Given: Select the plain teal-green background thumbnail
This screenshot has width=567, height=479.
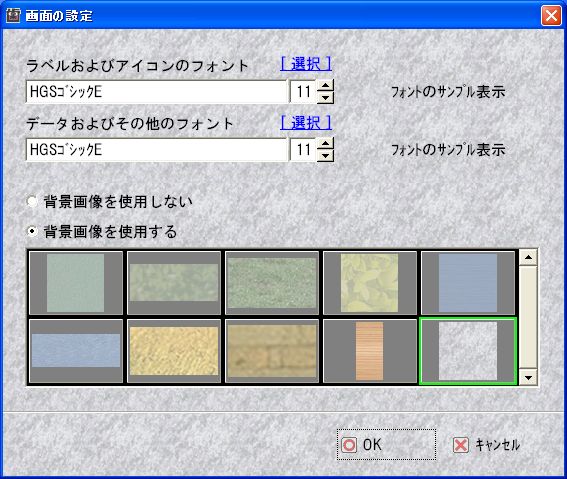Looking at the screenshot, I should 76,283.
